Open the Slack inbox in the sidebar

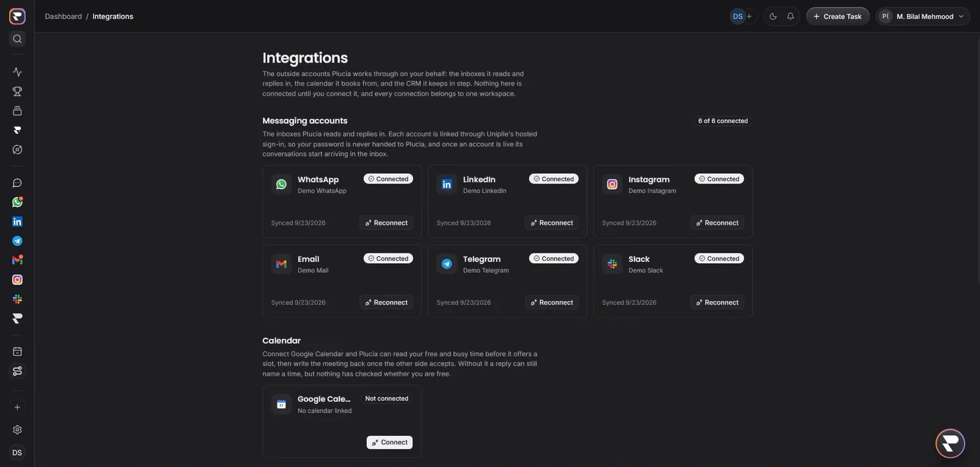[17, 299]
